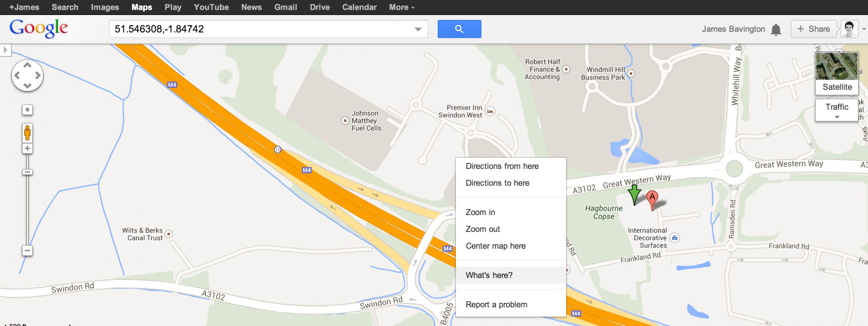Open the account menu arrow beside the profile photo
This screenshot has height=326, width=868.
pyautogui.click(x=864, y=29)
